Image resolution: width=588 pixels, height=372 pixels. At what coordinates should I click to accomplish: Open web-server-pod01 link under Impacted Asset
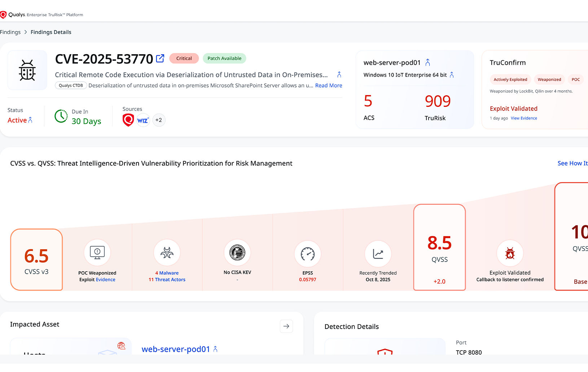pyautogui.click(x=176, y=349)
